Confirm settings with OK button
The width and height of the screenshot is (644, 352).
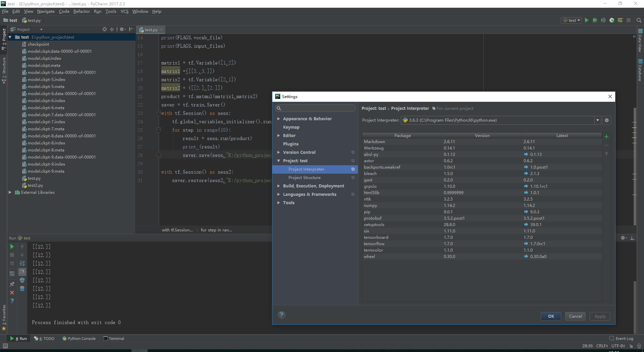click(x=551, y=316)
